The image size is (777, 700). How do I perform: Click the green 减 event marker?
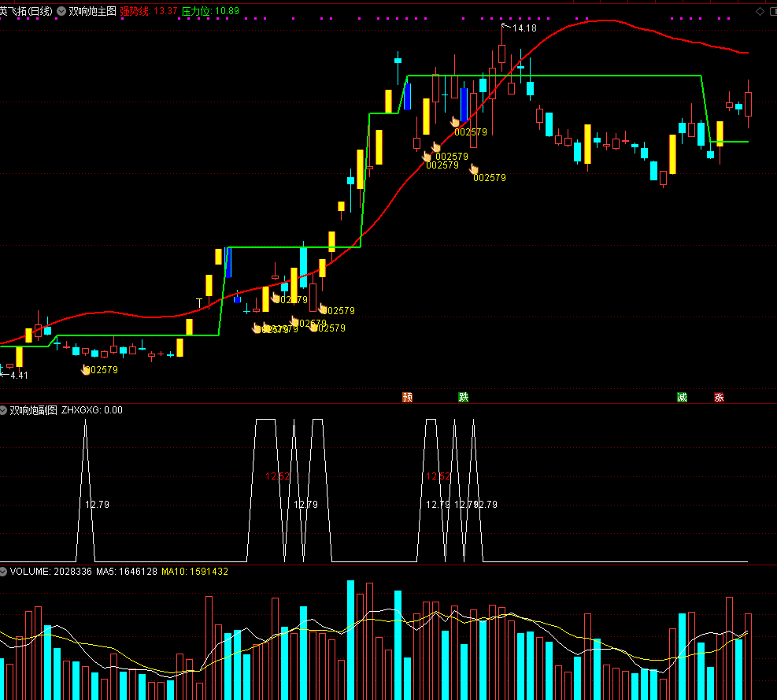pyautogui.click(x=682, y=397)
